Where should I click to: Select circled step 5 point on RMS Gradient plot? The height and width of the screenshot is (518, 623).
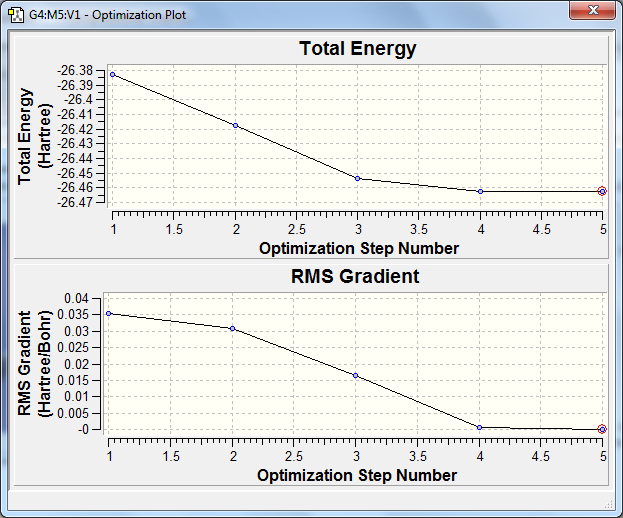[x=602, y=429]
